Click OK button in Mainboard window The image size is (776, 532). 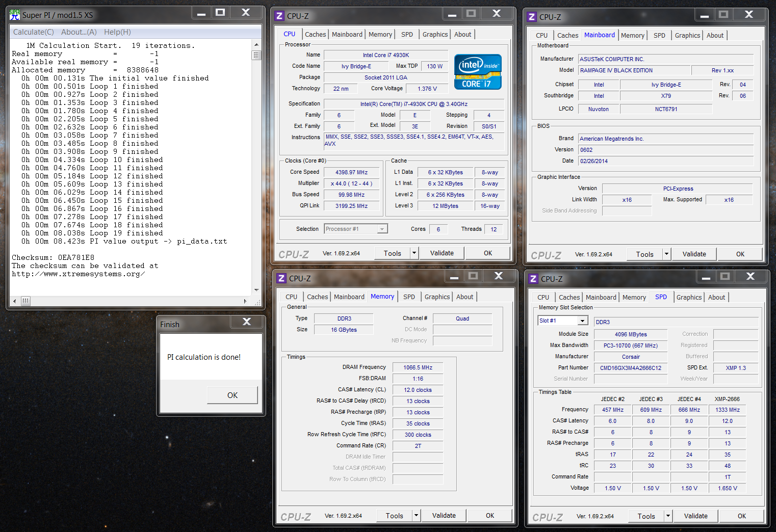pos(740,254)
